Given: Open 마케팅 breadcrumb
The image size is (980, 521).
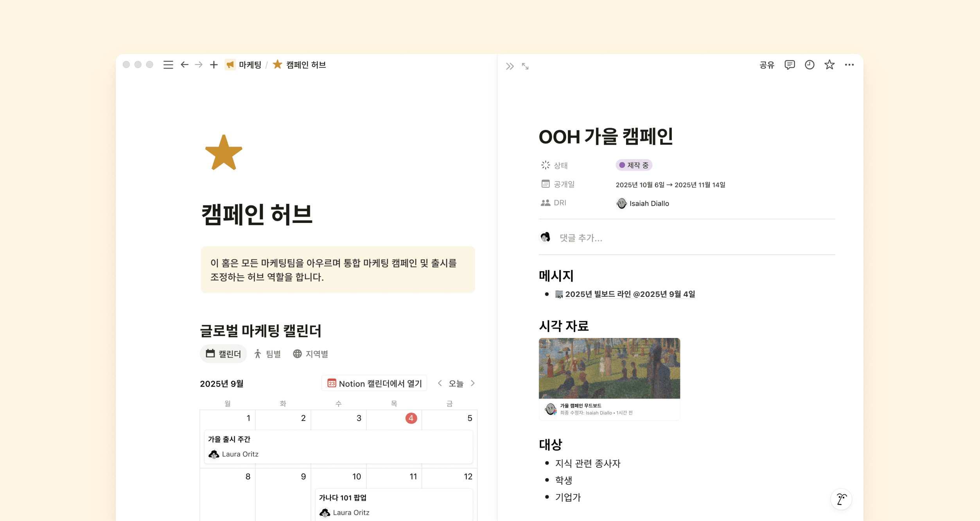Looking at the screenshot, I should pyautogui.click(x=243, y=65).
